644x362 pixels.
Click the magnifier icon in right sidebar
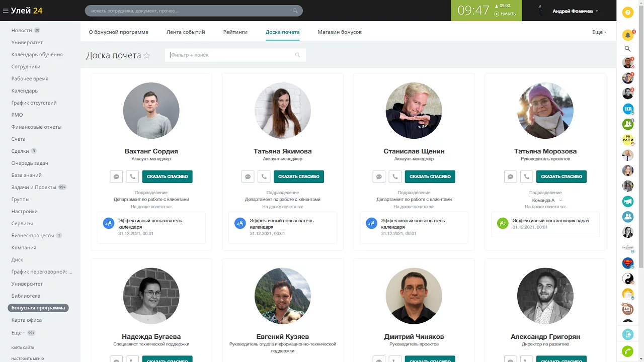(627, 49)
